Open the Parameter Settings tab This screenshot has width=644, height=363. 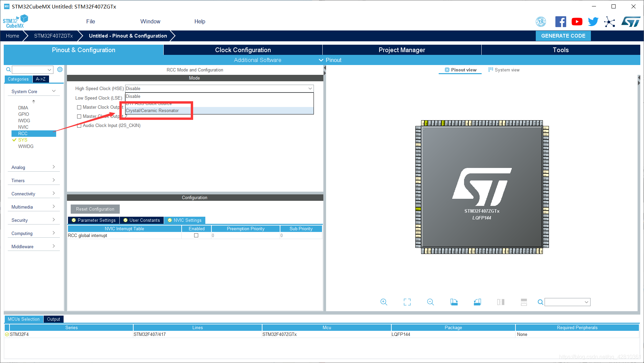click(94, 220)
